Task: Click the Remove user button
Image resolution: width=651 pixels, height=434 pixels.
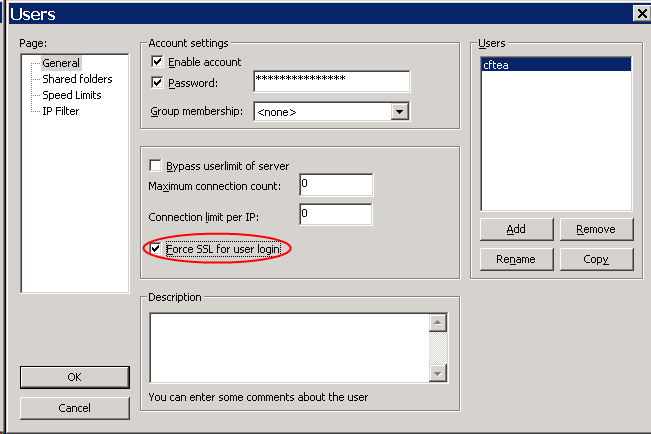Action: point(596,229)
